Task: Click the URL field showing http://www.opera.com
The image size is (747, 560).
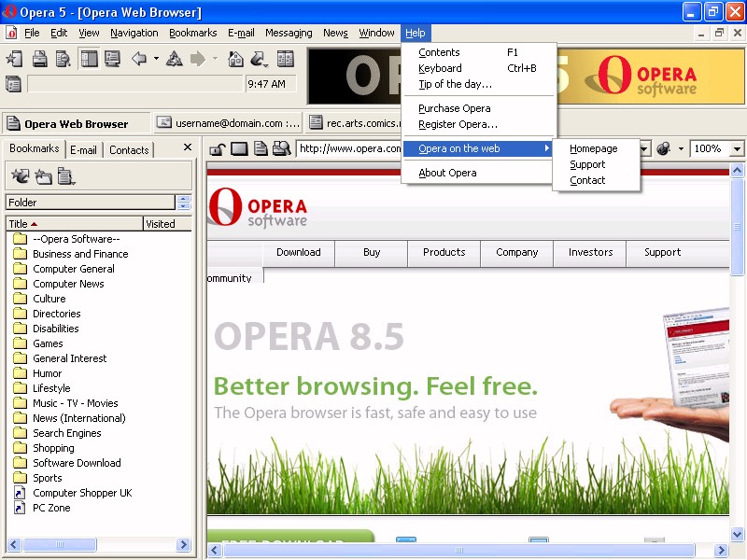Action: click(x=349, y=149)
